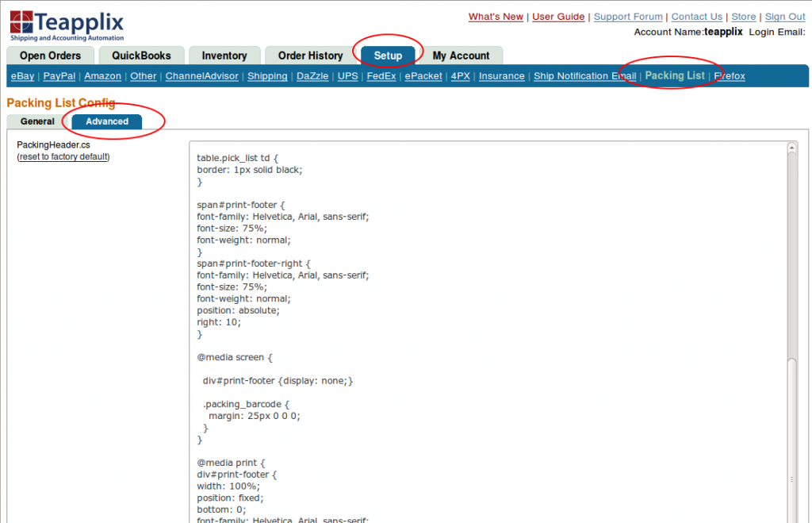
Task: Open UPS setup link
Action: click(347, 76)
